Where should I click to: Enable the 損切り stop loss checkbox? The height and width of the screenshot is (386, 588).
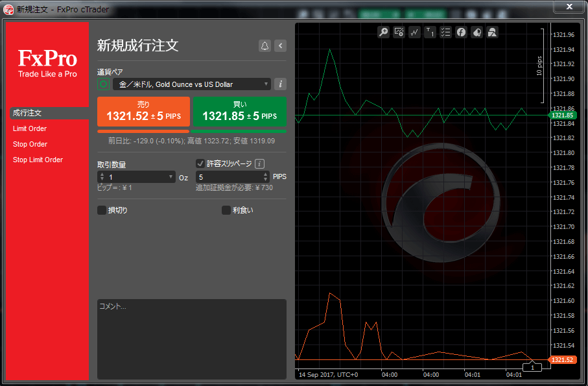[x=102, y=210]
